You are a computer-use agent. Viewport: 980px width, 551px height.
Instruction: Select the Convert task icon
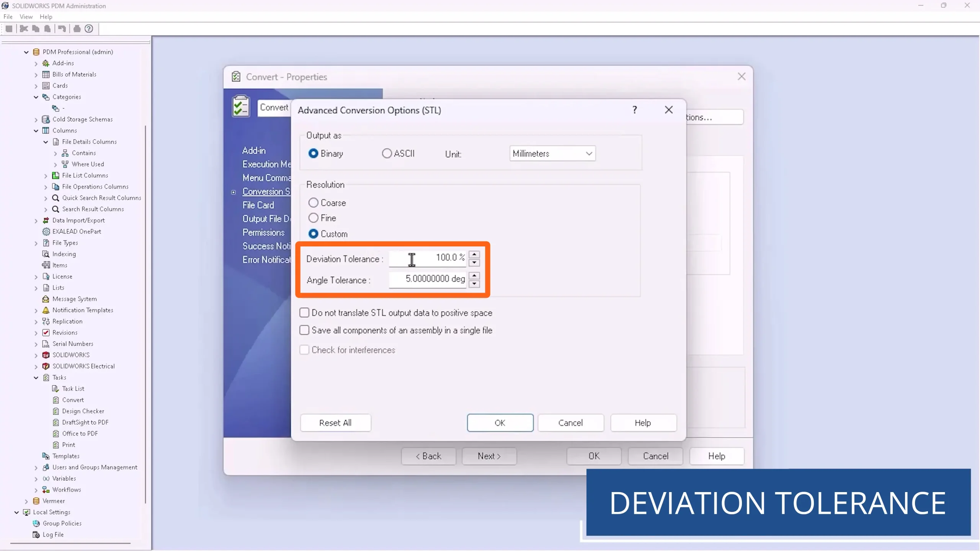56,400
